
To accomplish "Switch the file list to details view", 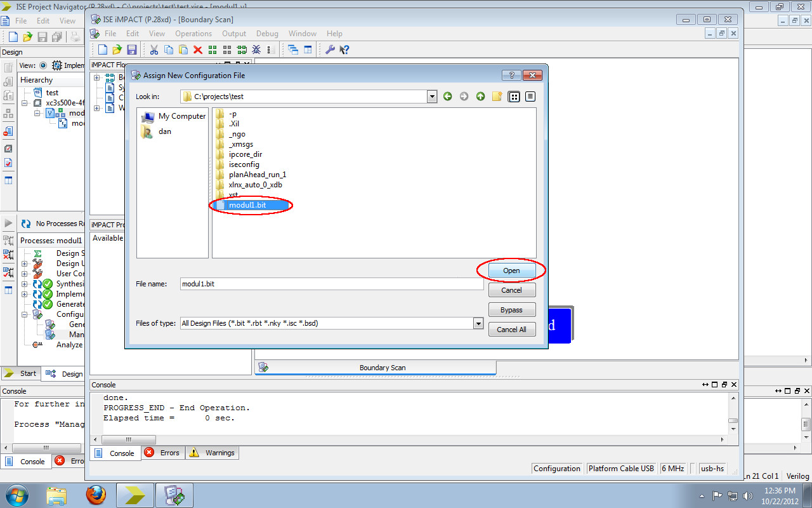I will pyautogui.click(x=531, y=96).
